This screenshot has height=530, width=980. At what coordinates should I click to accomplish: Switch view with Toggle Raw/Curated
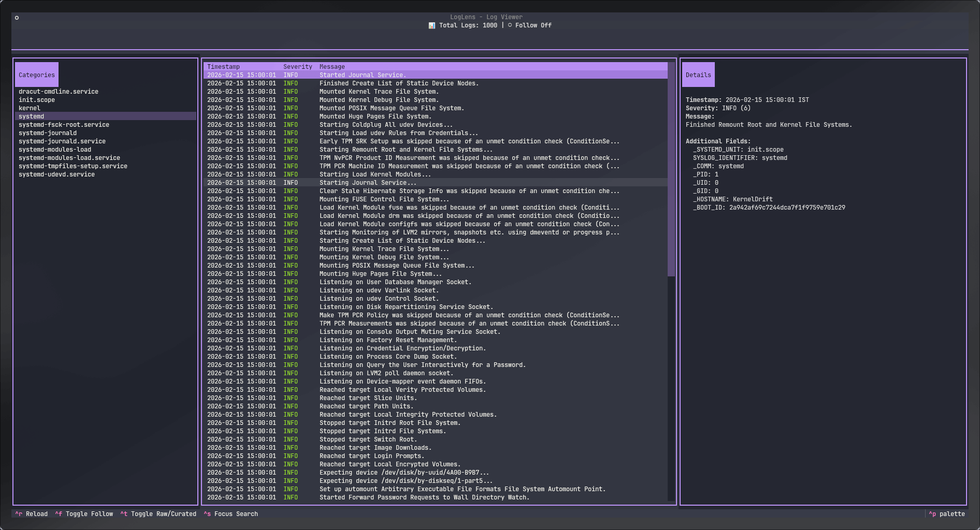point(158,514)
